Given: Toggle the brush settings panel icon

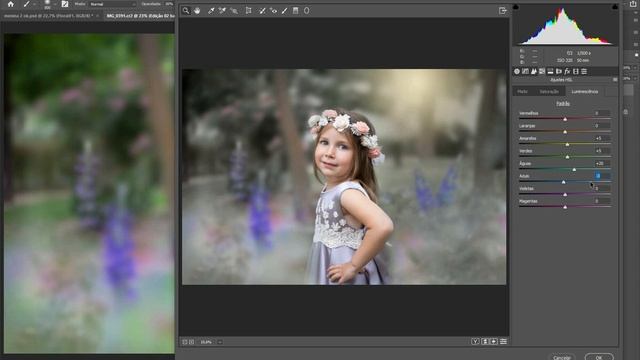Looking at the screenshot, I should coord(64,4).
